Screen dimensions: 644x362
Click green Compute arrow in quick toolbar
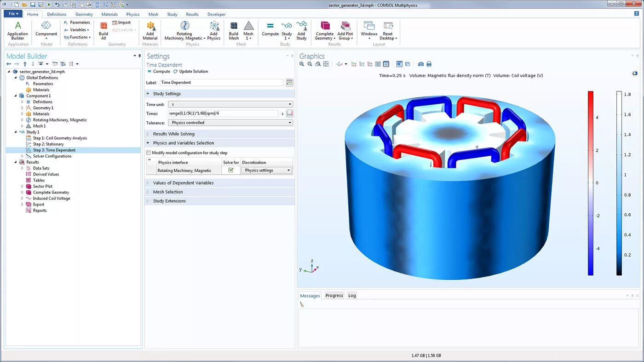(x=49, y=5)
